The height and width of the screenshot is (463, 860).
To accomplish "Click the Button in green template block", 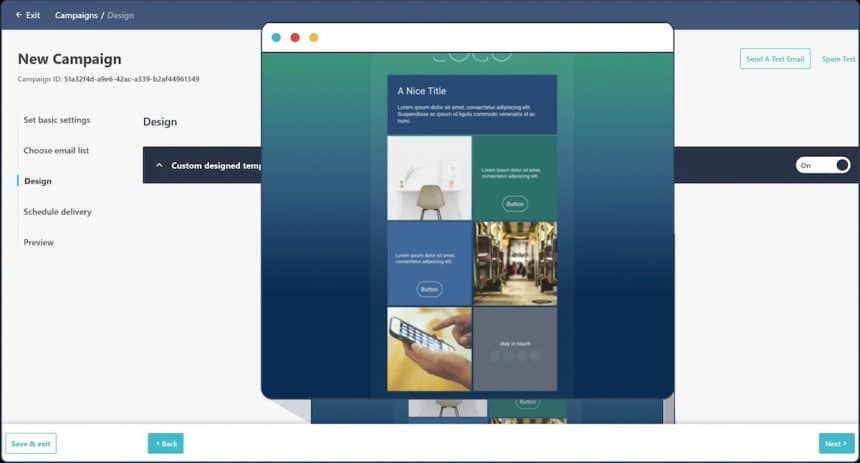I will click(x=515, y=204).
